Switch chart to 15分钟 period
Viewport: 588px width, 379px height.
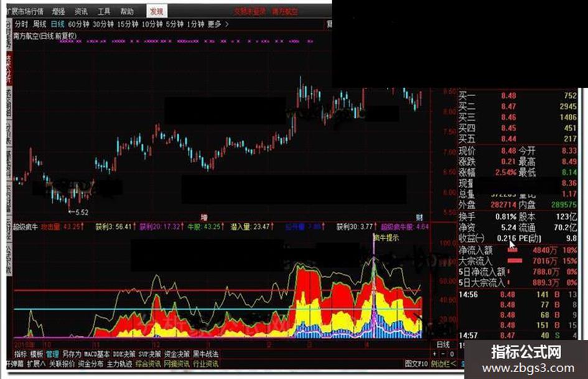pyautogui.click(x=128, y=24)
